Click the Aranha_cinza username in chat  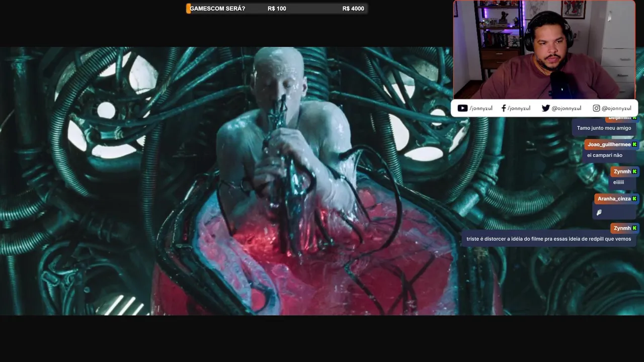(614, 199)
